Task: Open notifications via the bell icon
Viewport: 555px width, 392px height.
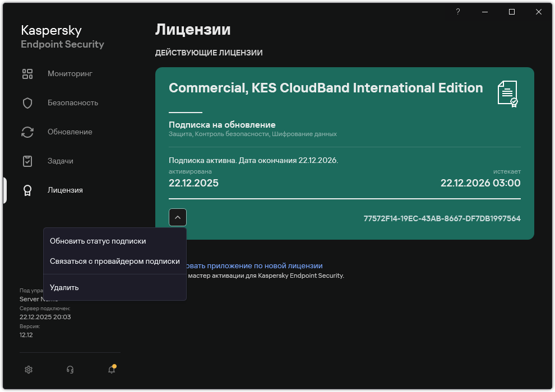Action: 112,370
